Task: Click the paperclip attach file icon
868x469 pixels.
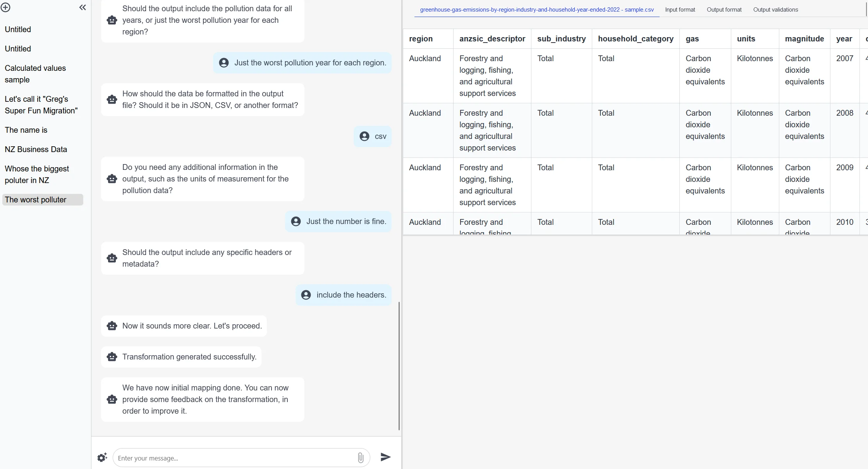Action: click(x=361, y=458)
